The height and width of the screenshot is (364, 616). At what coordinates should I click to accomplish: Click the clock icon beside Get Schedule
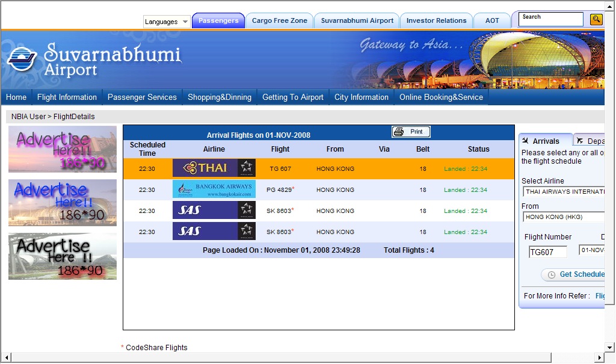tap(551, 275)
